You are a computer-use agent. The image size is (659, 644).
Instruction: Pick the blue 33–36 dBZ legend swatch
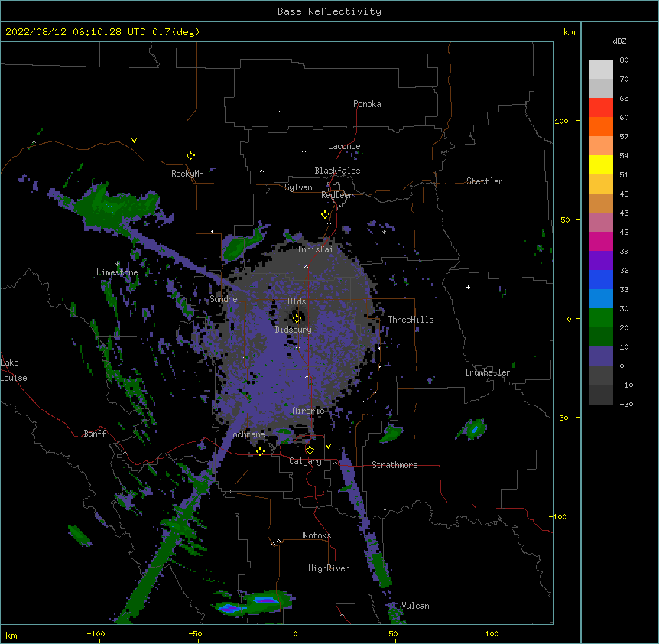coord(601,279)
